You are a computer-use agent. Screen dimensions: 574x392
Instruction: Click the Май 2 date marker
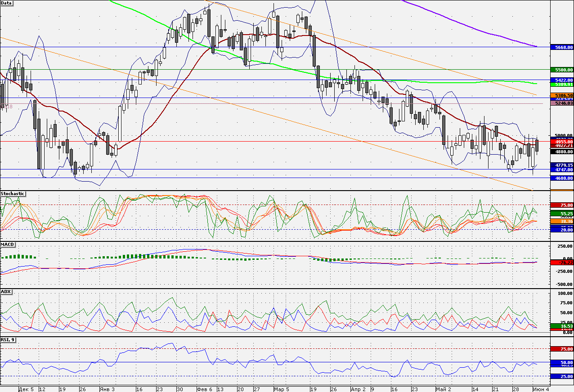(x=443, y=388)
